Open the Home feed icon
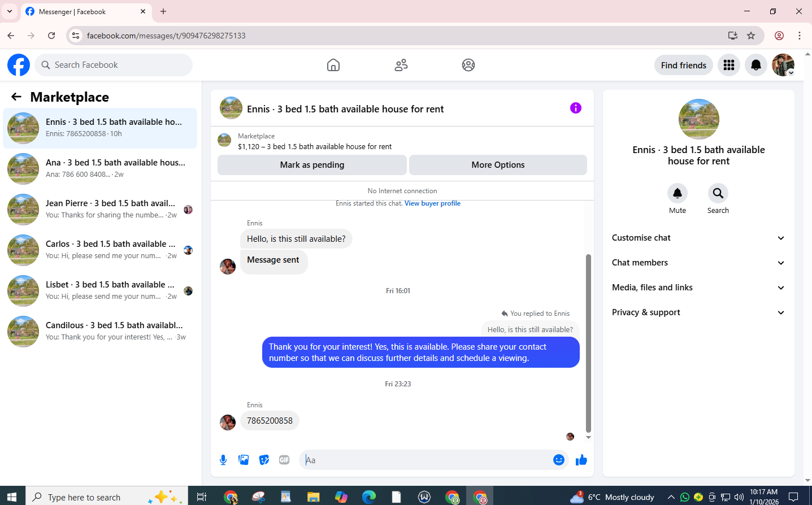Screen dimensions: 812x505 point(333,65)
